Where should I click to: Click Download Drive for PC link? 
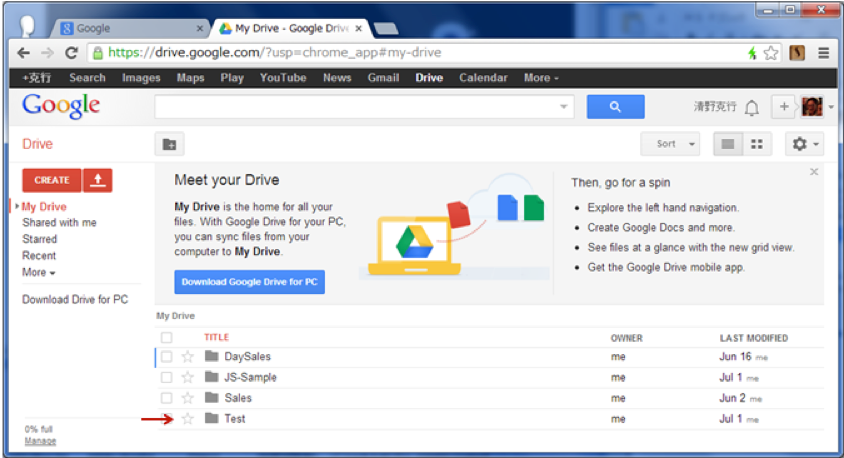click(x=75, y=299)
